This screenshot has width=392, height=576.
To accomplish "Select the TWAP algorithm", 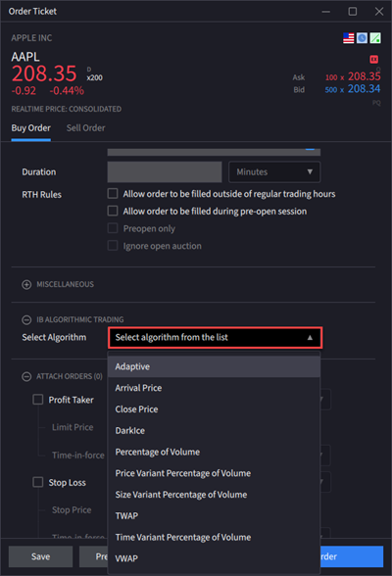I will [214, 515].
